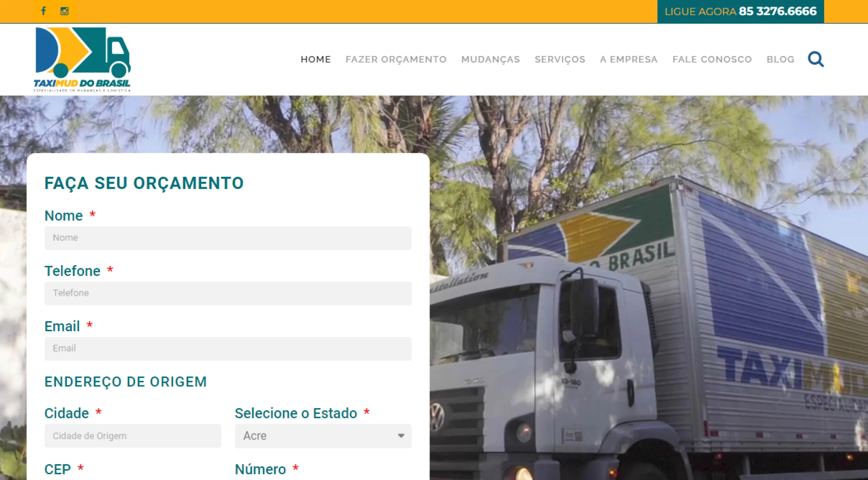The width and height of the screenshot is (868, 480).
Task: Open the Facebook social icon
Action: 43,11
